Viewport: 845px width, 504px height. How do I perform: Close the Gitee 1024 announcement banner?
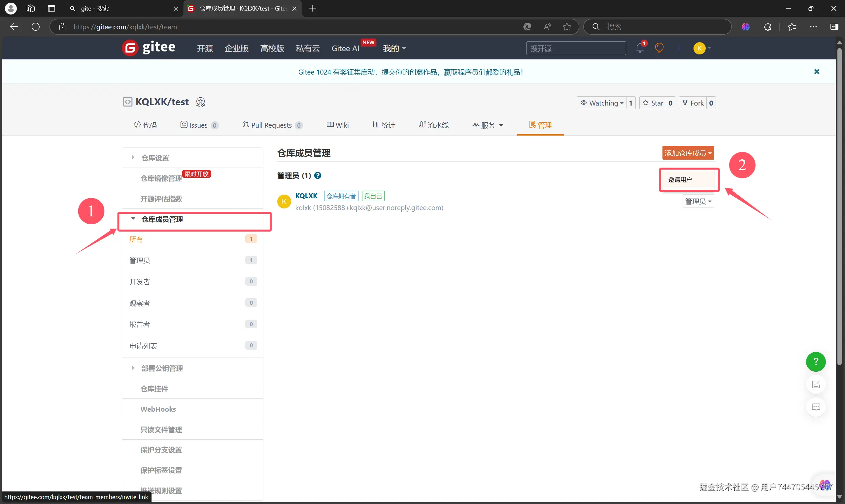click(x=817, y=72)
